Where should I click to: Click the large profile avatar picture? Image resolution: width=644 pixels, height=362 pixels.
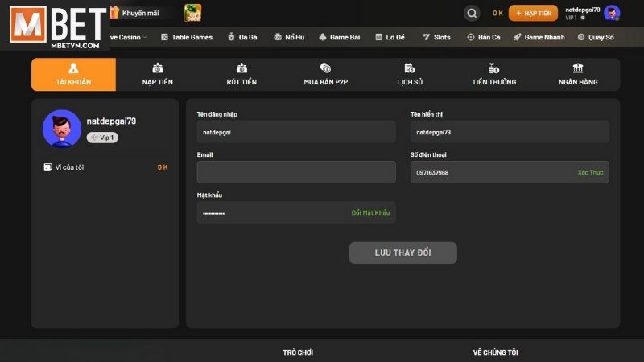[x=62, y=129]
